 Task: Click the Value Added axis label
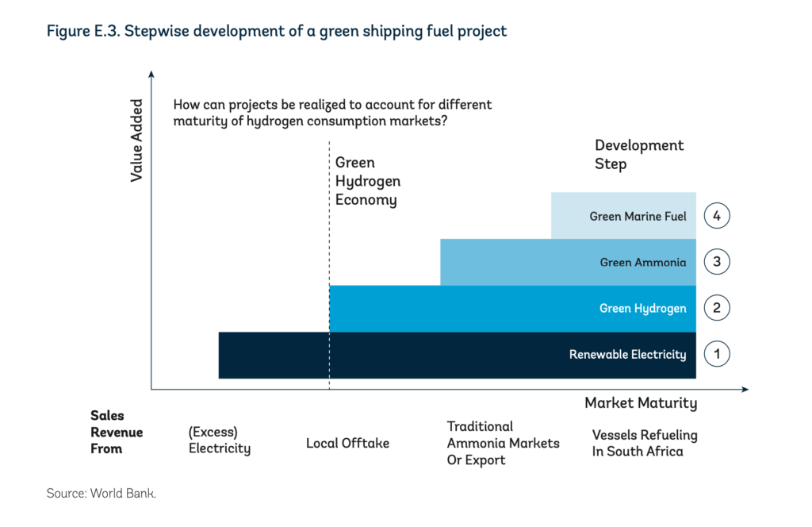coord(138,139)
